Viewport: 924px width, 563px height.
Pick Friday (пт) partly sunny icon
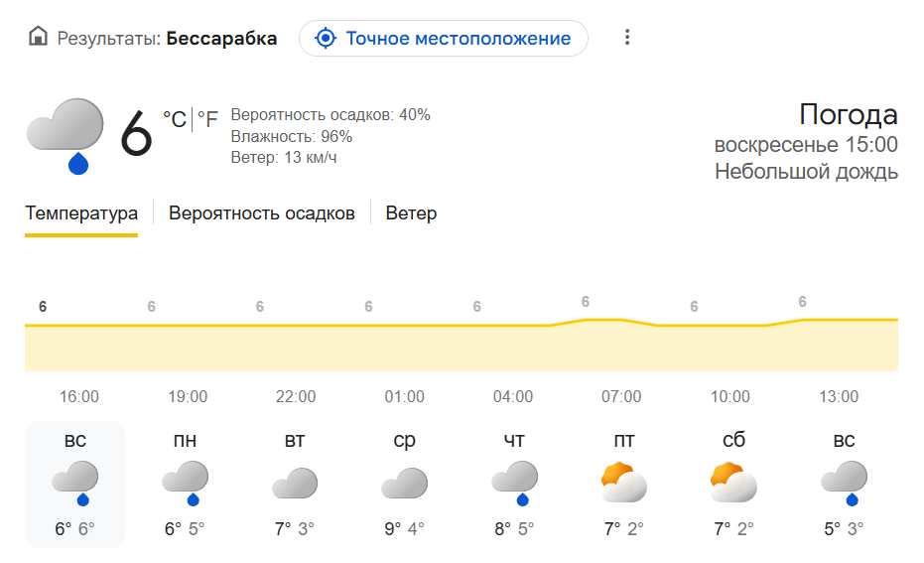point(623,484)
